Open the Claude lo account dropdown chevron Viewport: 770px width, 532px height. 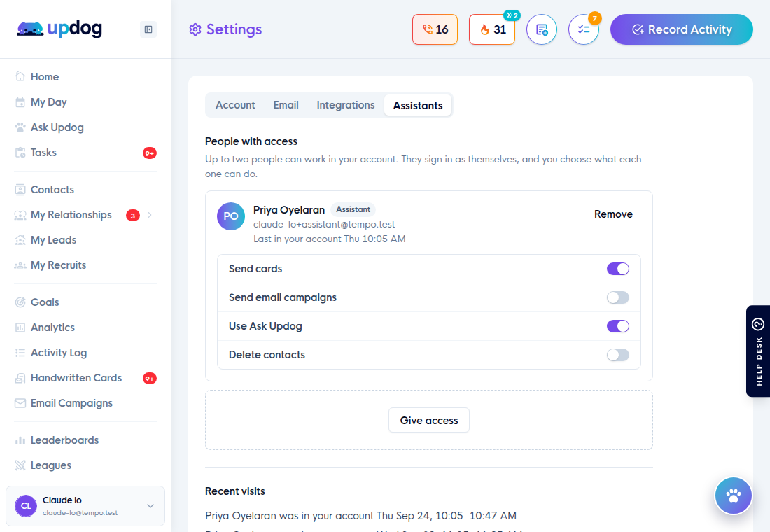tap(150, 506)
